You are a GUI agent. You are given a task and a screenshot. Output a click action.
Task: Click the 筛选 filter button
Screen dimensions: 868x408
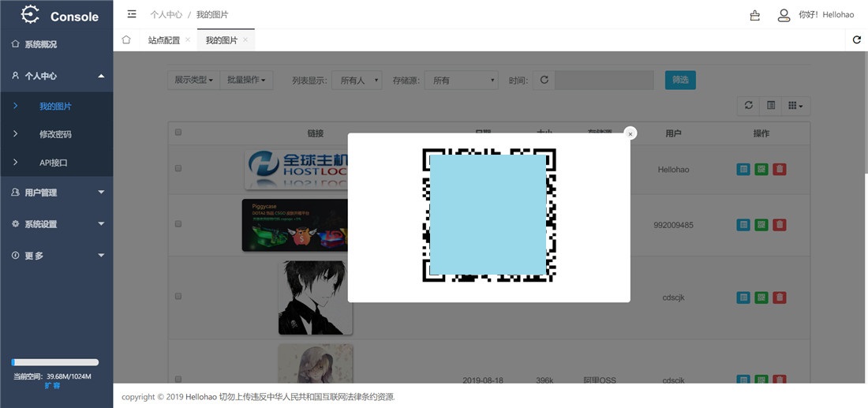click(680, 80)
